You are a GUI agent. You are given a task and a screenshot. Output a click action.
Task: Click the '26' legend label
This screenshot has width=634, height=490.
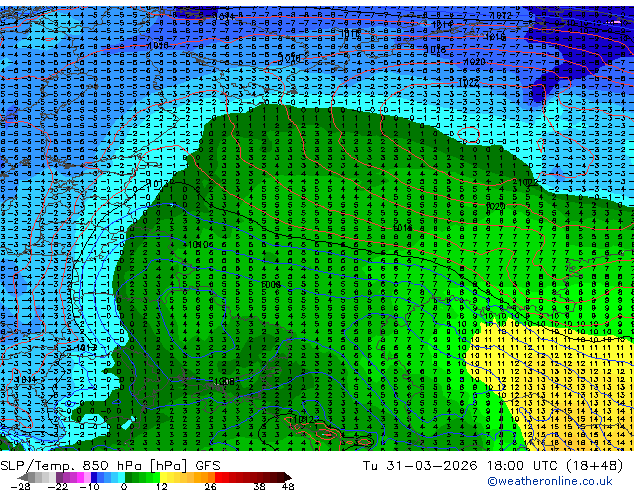point(210,486)
